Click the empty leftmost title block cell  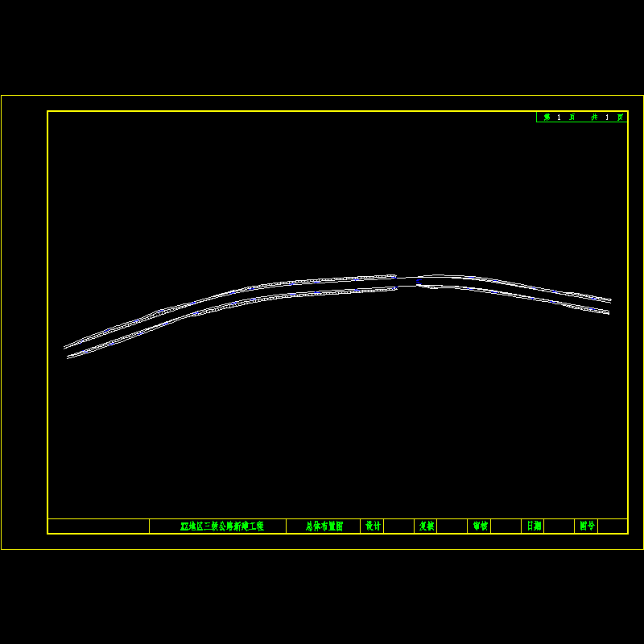(98, 526)
